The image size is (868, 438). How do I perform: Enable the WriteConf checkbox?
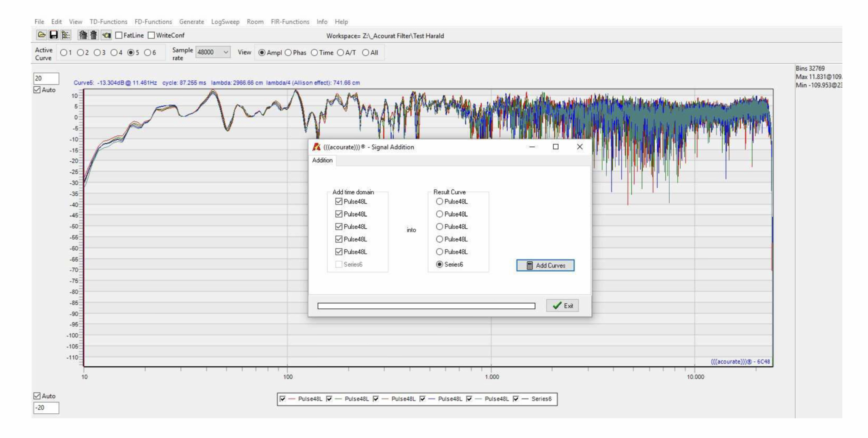click(x=151, y=35)
